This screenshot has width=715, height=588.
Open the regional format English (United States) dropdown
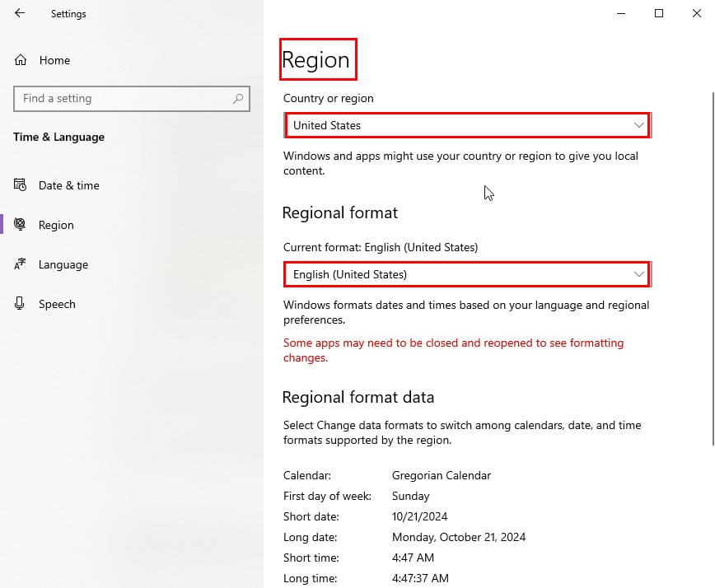click(x=467, y=274)
